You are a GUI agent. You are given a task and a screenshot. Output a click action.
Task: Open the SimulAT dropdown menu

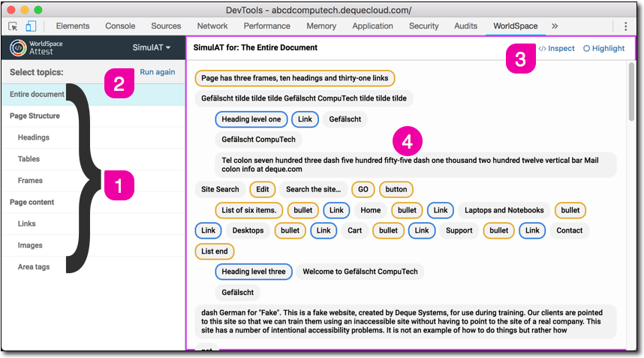[x=151, y=47]
